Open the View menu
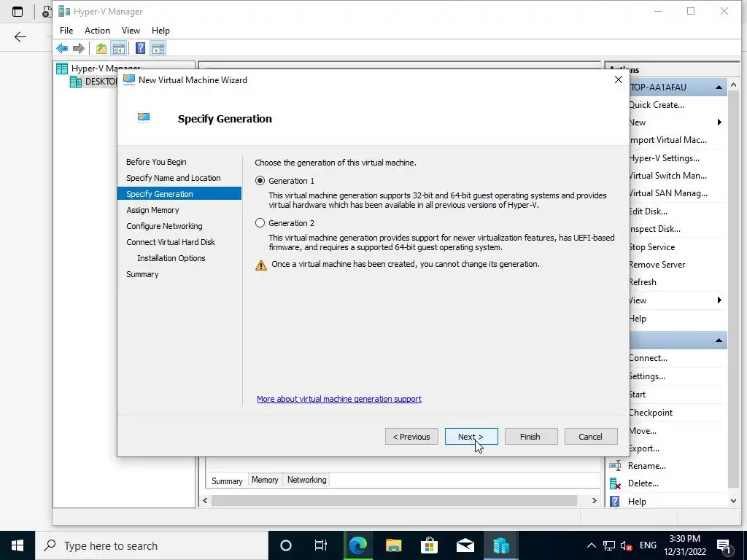This screenshot has height=560, width=747. pyautogui.click(x=131, y=31)
